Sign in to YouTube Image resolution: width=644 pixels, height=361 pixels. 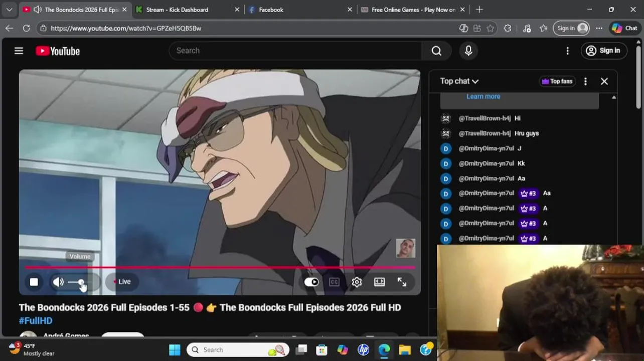point(603,51)
